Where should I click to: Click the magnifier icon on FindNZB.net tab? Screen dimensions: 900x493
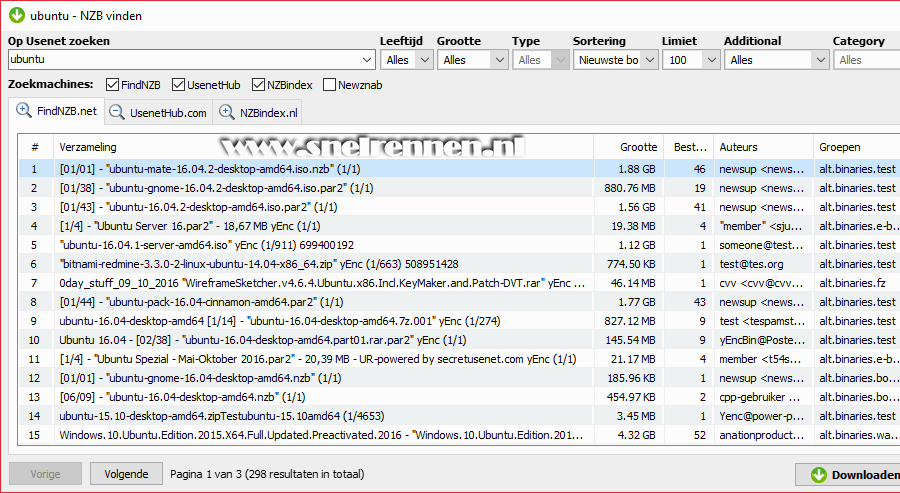tap(24, 110)
